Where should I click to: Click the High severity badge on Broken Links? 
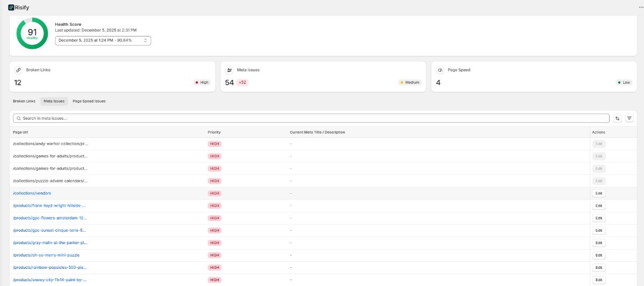pyautogui.click(x=202, y=83)
